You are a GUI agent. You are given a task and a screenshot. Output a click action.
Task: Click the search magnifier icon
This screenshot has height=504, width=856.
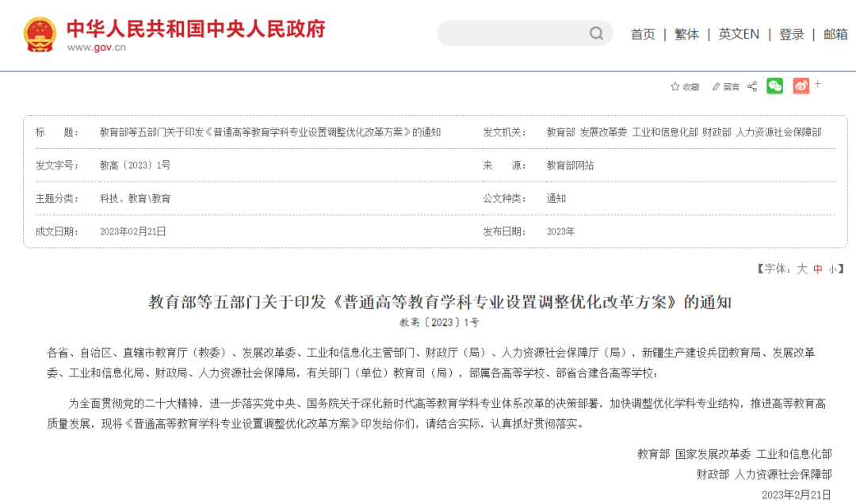point(596,34)
